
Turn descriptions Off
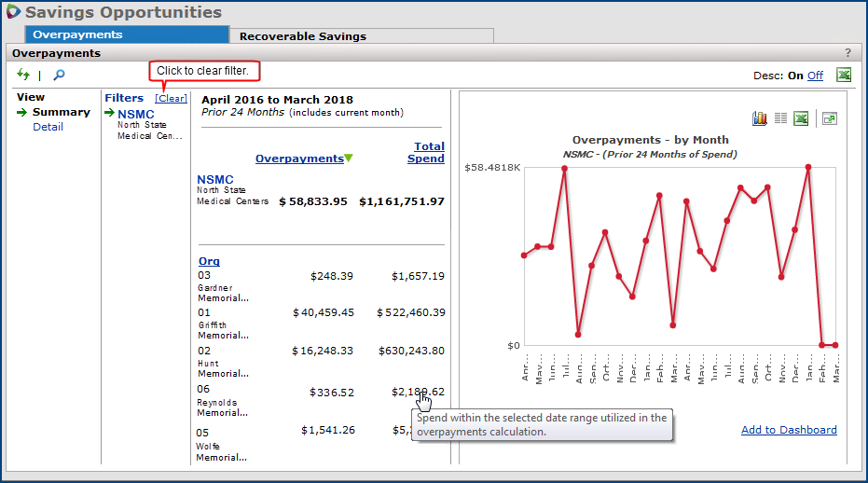click(x=815, y=76)
